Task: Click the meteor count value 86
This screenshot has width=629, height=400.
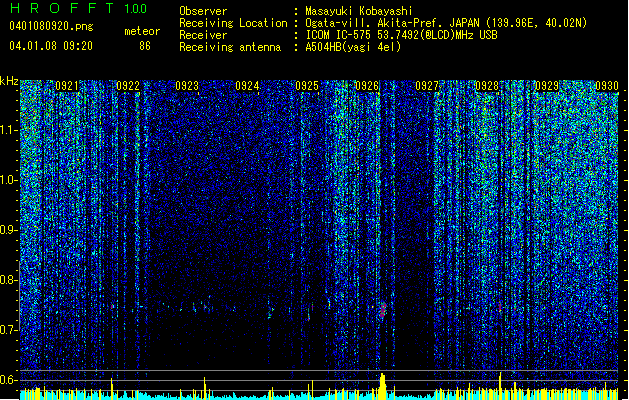Action: [x=145, y=46]
